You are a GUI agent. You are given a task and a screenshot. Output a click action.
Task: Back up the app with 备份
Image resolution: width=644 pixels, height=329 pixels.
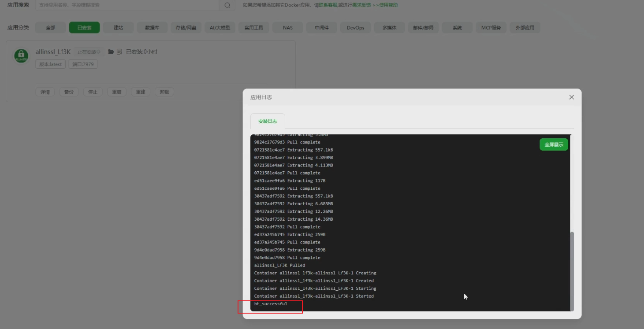point(69,92)
